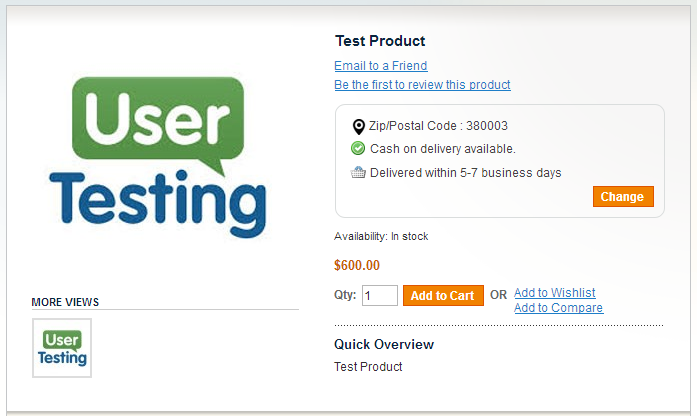Image resolution: width=697 pixels, height=416 pixels.
Task: Select the Add to Wishlist link
Action: click(555, 293)
